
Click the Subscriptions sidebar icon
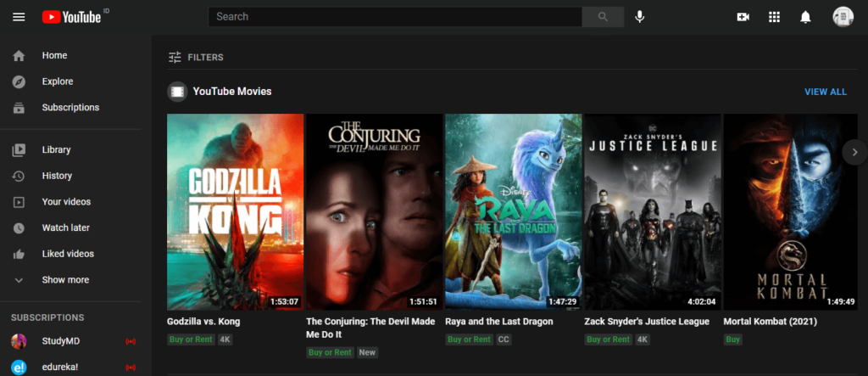point(19,108)
